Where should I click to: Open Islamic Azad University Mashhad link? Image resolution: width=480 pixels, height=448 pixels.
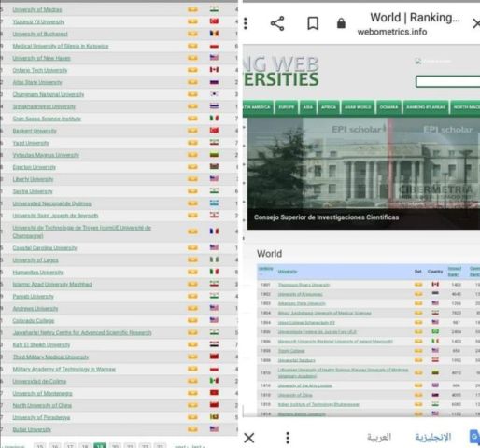point(52,284)
